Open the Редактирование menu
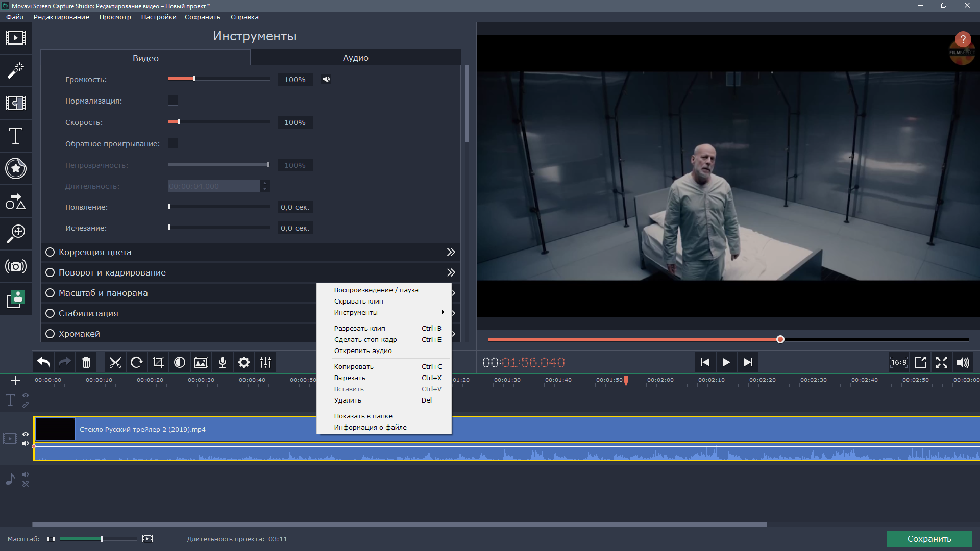This screenshot has height=551, width=980. (x=61, y=17)
